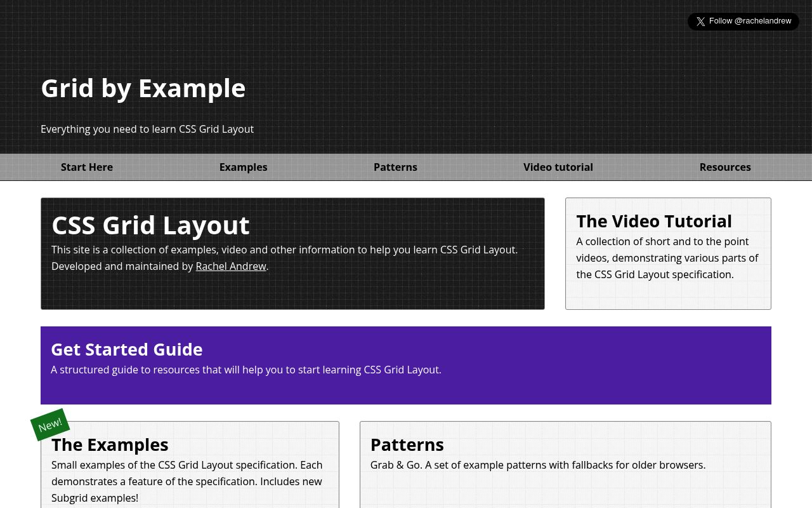The height and width of the screenshot is (508, 812).
Task: Select Patterns in the navigation bar
Action: click(x=395, y=167)
